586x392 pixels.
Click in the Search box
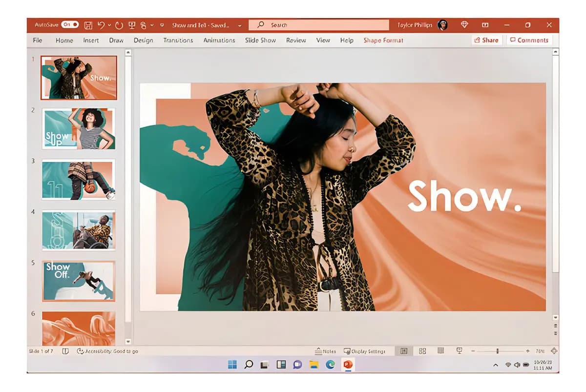(319, 25)
